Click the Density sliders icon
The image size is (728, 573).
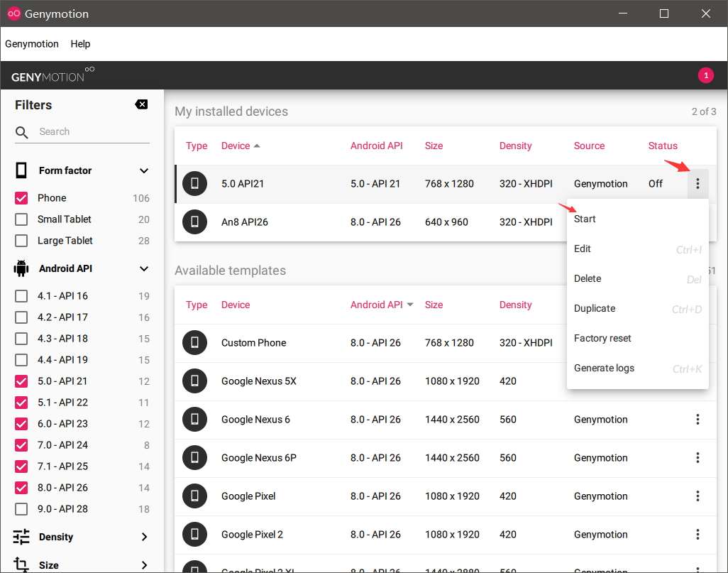[x=21, y=537]
